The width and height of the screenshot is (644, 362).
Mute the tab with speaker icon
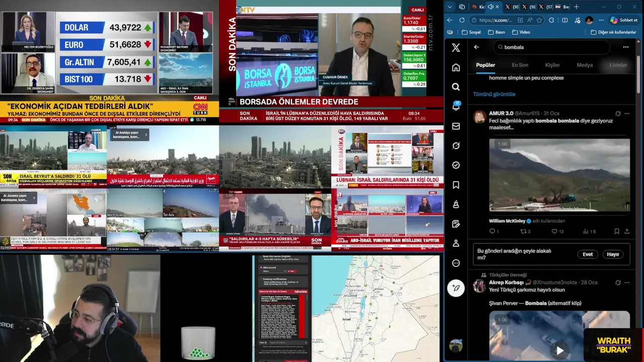[491, 7]
